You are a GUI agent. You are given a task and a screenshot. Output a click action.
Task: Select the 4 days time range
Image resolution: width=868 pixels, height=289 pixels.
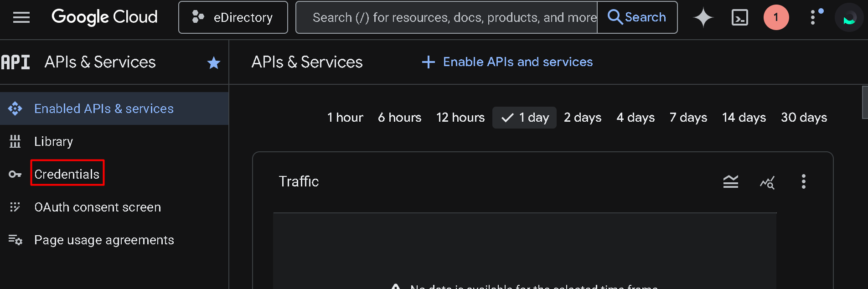(x=635, y=118)
